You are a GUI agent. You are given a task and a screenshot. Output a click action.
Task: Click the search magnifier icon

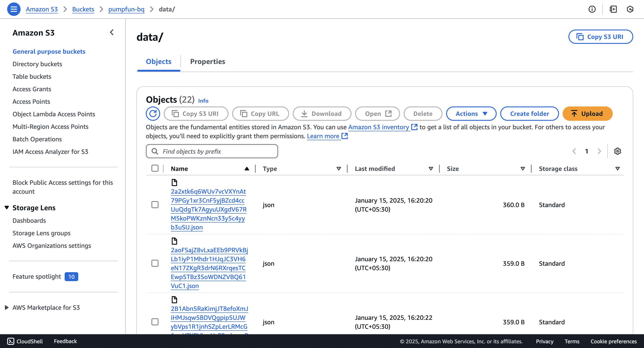click(x=155, y=151)
